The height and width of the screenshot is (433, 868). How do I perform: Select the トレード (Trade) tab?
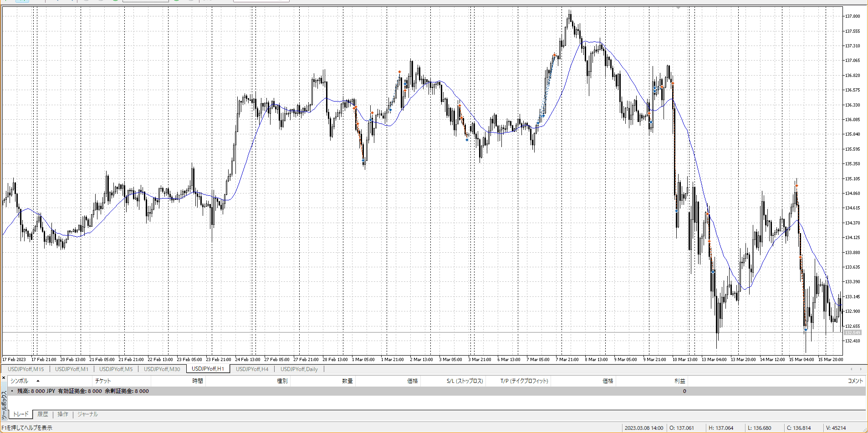[x=20, y=414]
